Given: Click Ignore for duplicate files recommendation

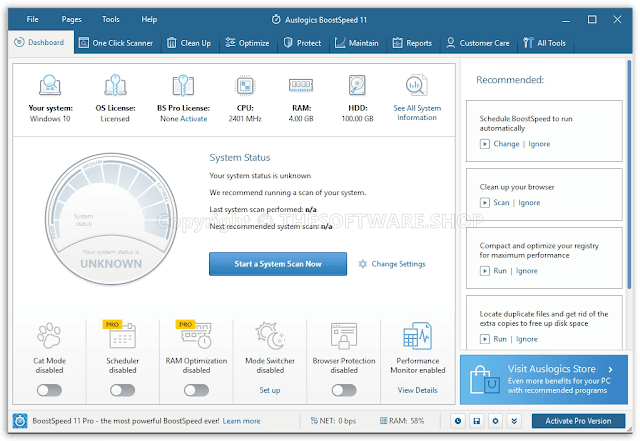Looking at the screenshot, I should 527,339.
